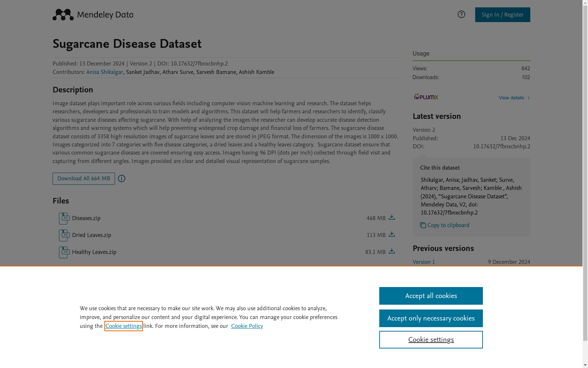Click the Dried Leaves.zip file icon
The height and width of the screenshot is (368, 588).
coord(64,235)
